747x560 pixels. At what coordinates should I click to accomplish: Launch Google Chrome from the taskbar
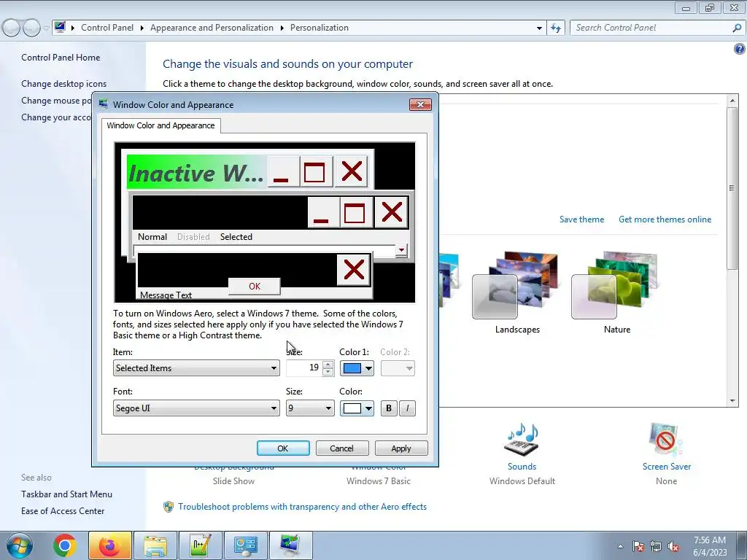pyautogui.click(x=65, y=545)
